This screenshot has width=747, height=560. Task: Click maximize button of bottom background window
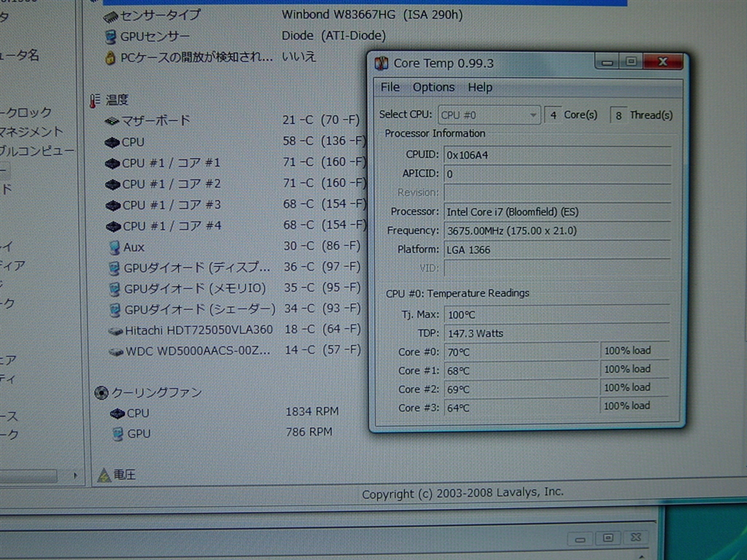click(608, 538)
